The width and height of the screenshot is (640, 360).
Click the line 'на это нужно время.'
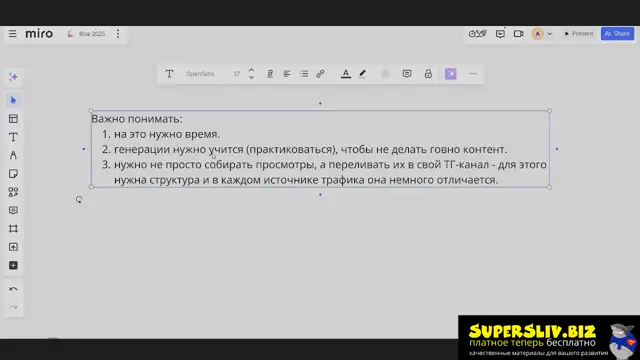click(x=167, y=134)
